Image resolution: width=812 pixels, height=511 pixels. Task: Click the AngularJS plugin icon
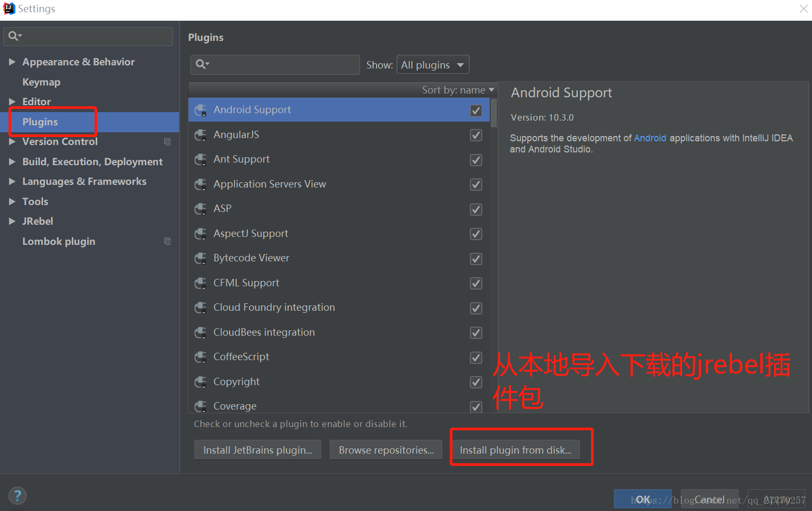(200, 135)
